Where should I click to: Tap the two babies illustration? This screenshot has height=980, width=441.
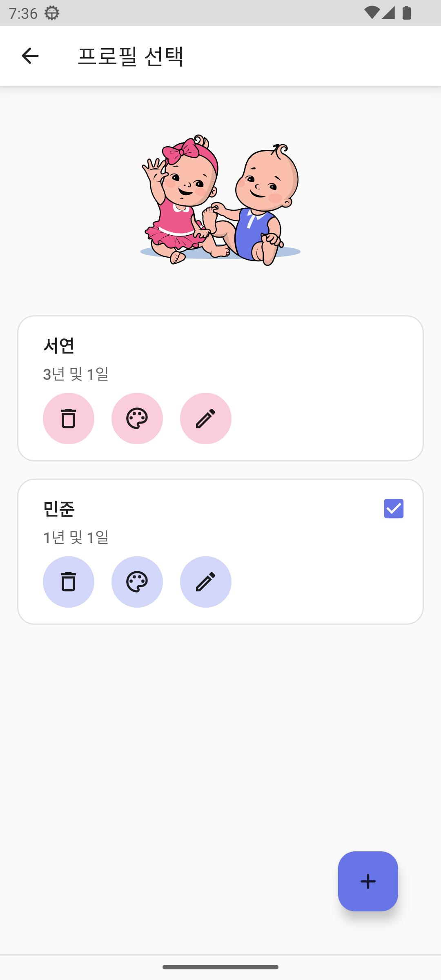coord(220,200)
